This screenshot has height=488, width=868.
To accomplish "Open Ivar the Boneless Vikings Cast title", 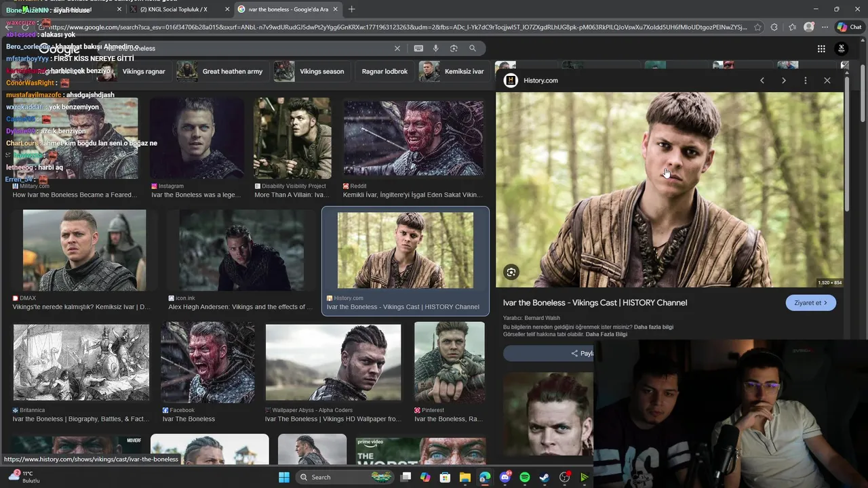I will [595, 302].
